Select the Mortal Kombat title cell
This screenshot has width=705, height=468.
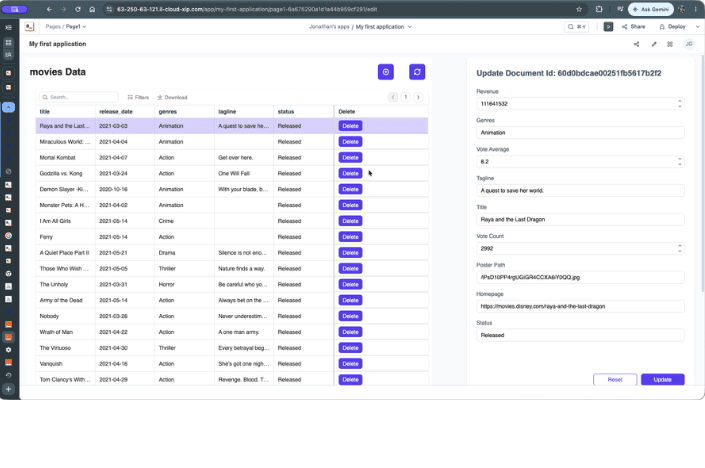coord(66,158)
